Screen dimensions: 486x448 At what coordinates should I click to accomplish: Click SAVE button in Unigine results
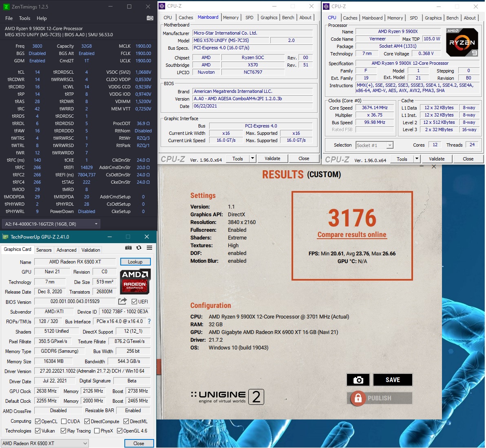(x=393, y=380)
